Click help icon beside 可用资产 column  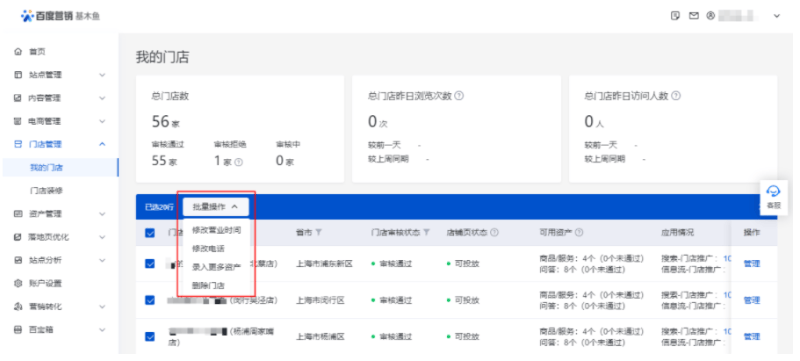579,232
